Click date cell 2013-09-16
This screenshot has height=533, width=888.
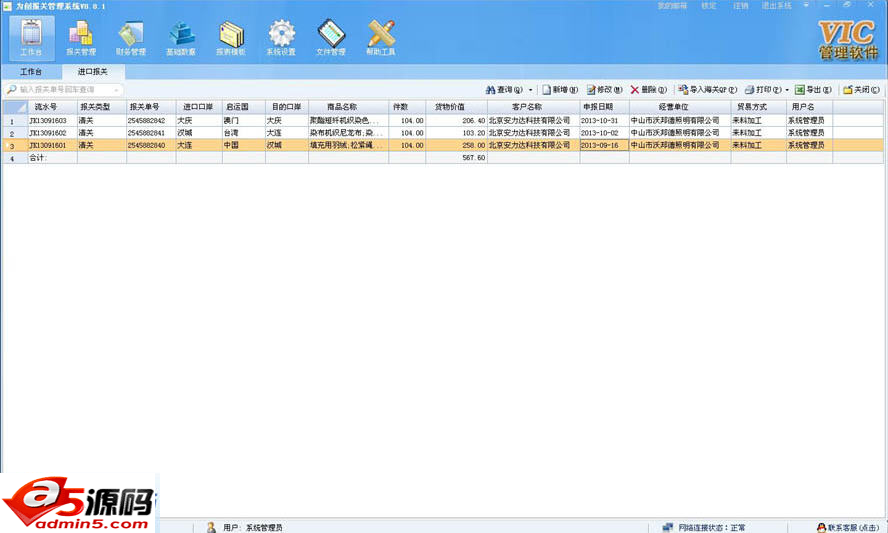pos(604,146)
